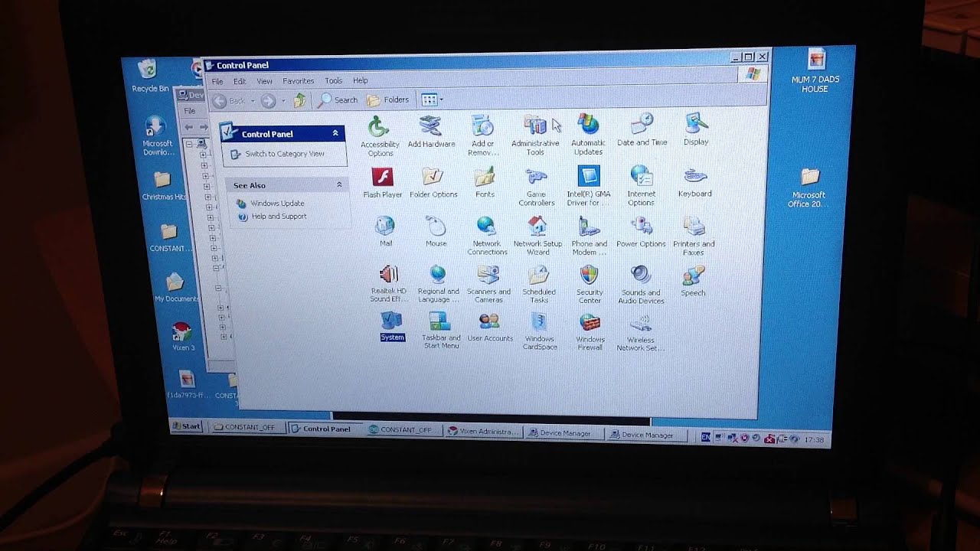Open the Forward button history dropdown arrow
This screenshot has width=980, height=551.
(x=283, y=100)
